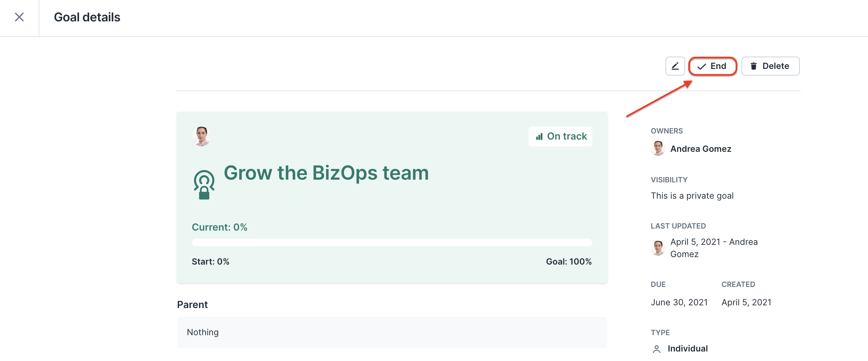The height and width of the screenshot is (361, 868).
Task: Click the Grow the BizOps team title
Action: (326, 173)
